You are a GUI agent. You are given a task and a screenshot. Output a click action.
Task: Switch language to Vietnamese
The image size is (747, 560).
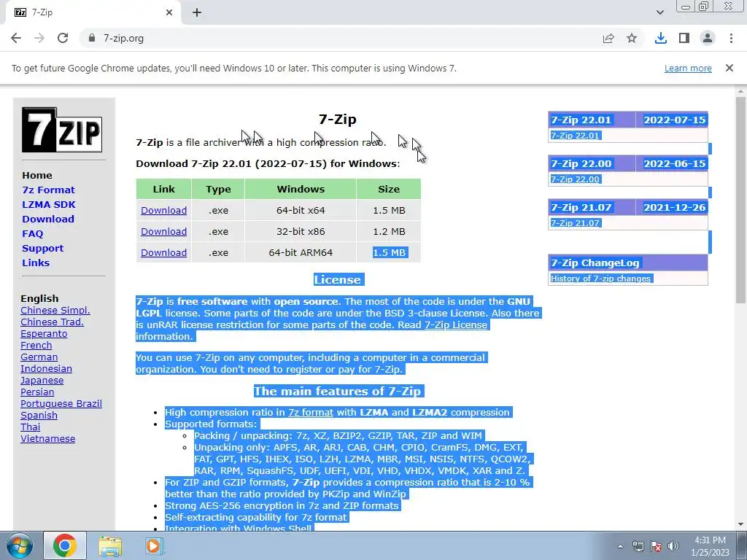coord(47,438)
